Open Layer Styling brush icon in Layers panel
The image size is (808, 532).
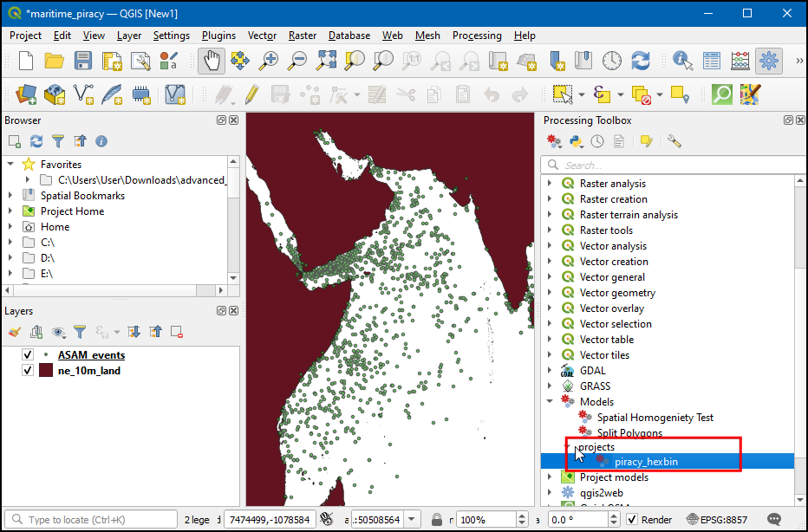[x=15, y=332]
